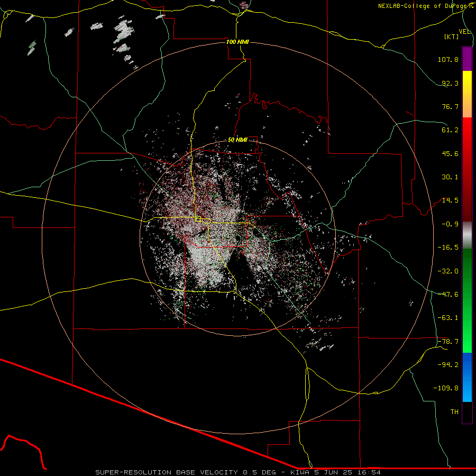Click the "VEL" legend title
476x476 pixels.
(x=464, y=32)
